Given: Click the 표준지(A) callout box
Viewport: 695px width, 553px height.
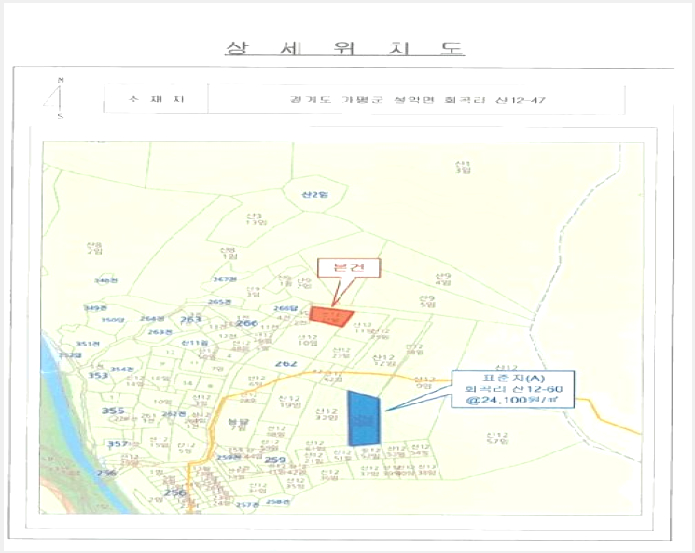Looking at the screenshot, I should point(513,389).
